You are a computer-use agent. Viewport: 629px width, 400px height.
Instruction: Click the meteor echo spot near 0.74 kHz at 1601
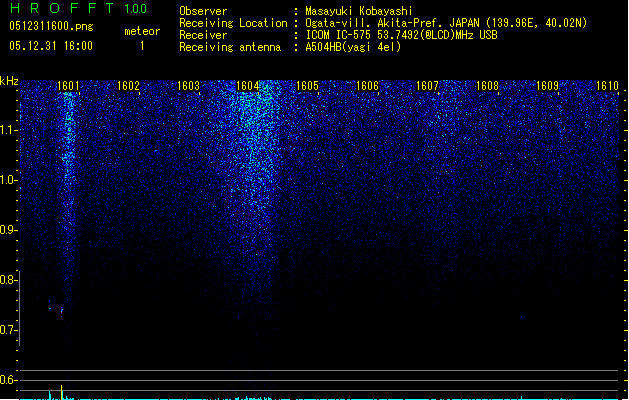pos(62,310)
